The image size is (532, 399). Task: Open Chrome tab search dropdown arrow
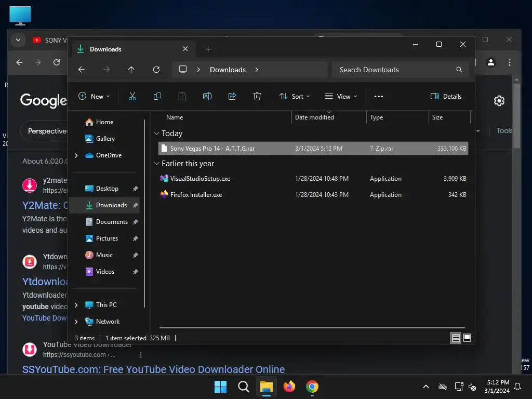(x=18, y=40)
